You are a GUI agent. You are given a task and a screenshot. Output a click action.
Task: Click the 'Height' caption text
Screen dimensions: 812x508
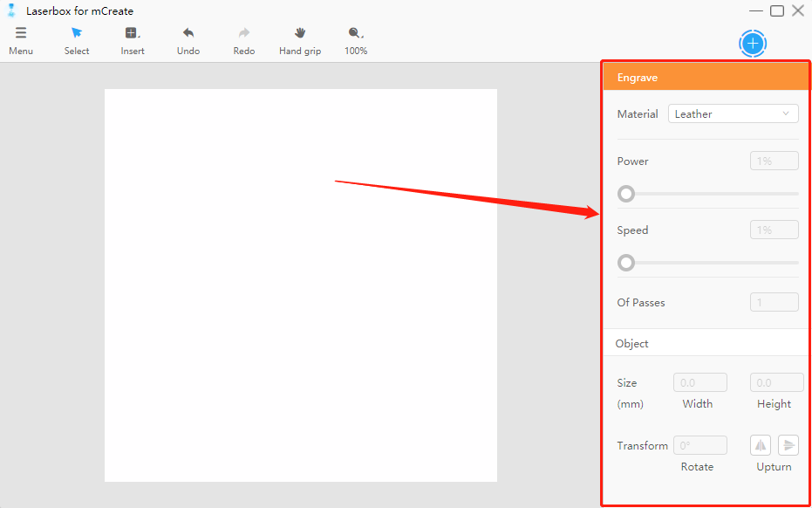click(774, 404)
